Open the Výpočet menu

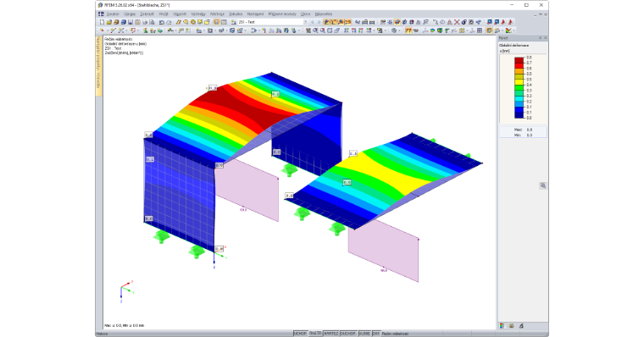tap(180, 14)
